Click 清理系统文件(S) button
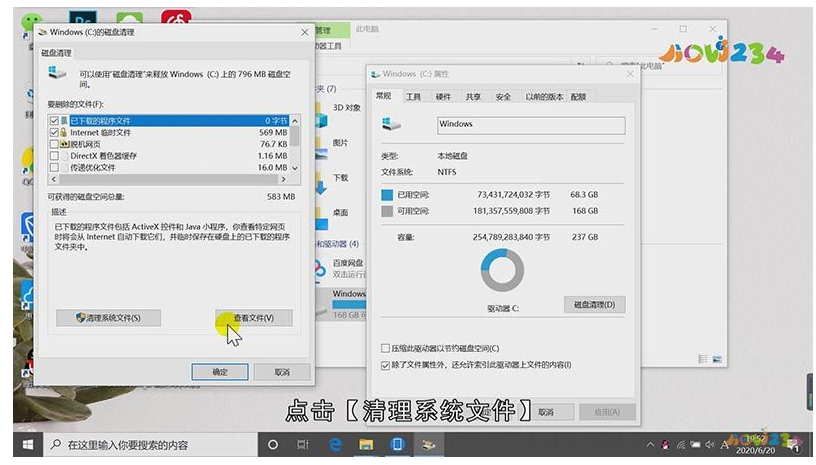 pos(108,318)
